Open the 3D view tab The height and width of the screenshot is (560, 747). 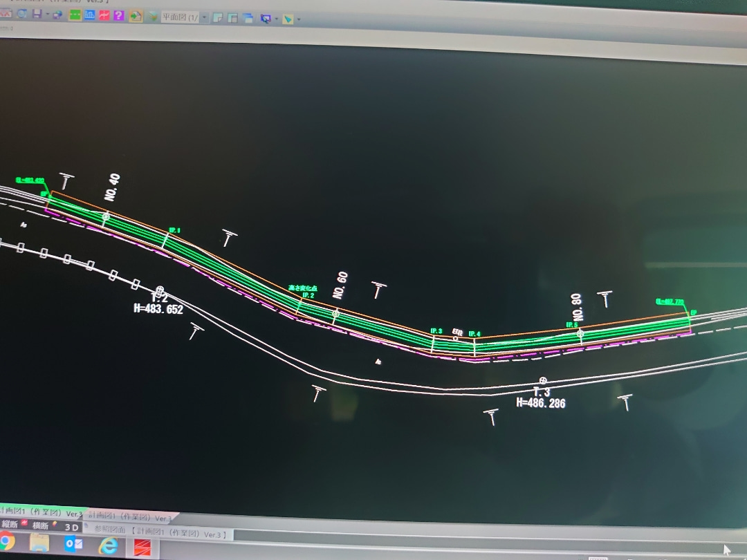(71, 527)
